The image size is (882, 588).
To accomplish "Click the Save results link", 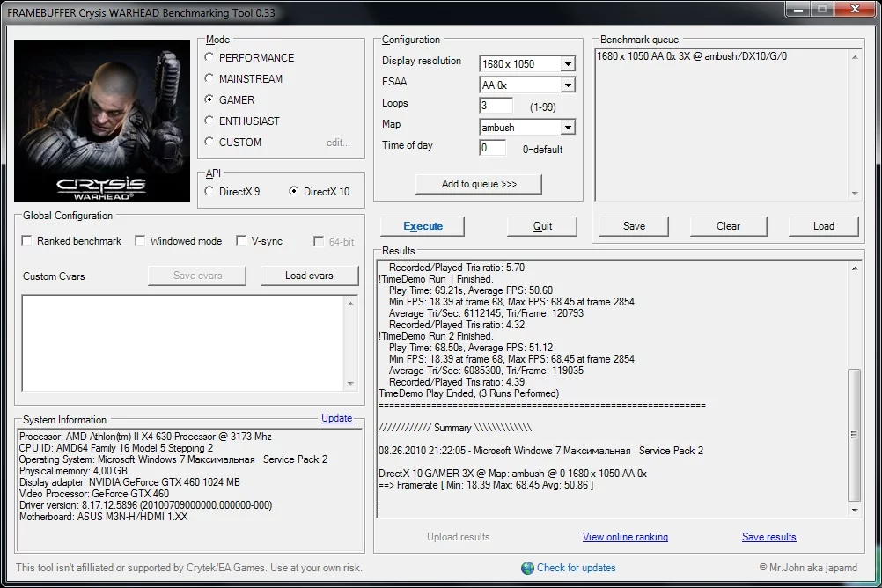I will 768,537.
